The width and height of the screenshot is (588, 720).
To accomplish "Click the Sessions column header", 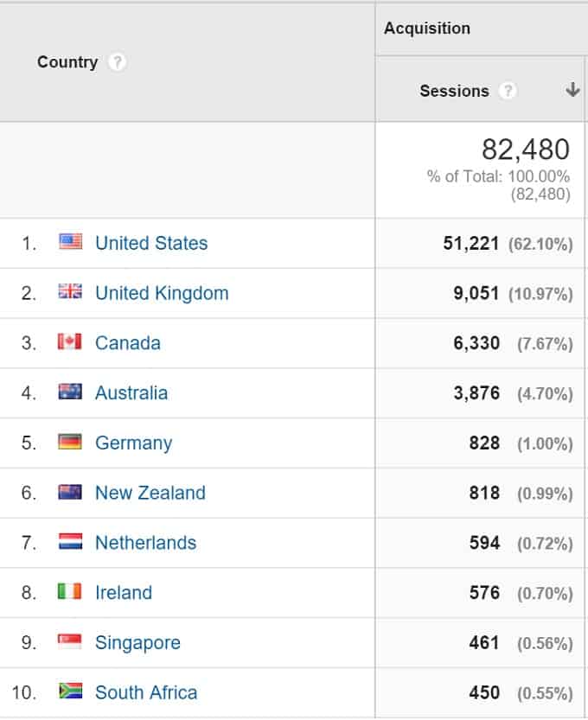I will click(454, 91).
